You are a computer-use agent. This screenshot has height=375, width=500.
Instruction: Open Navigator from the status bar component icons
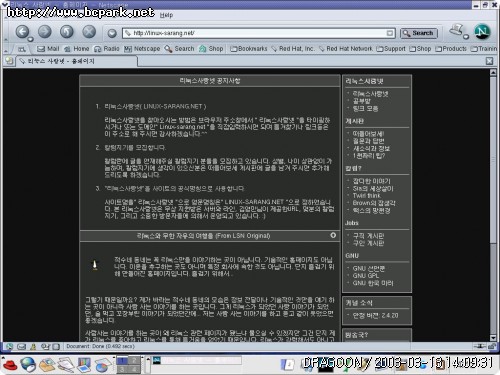[9, 347]
